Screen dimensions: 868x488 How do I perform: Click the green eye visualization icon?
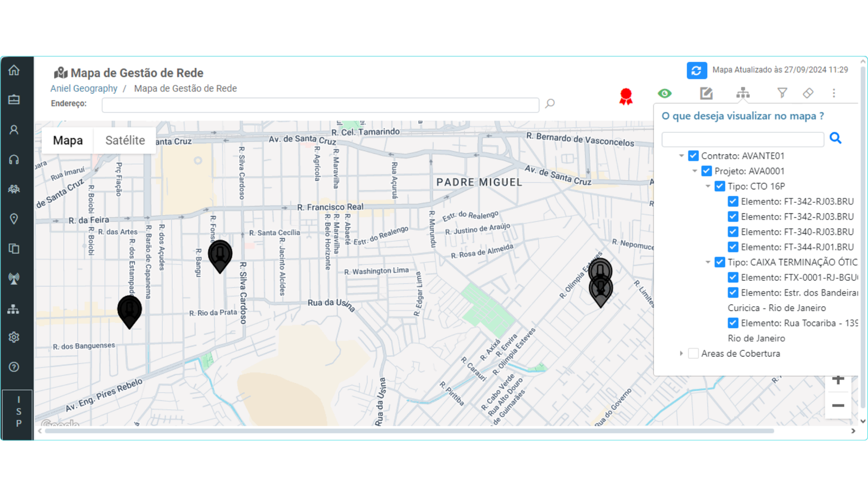tap(665, 94)
